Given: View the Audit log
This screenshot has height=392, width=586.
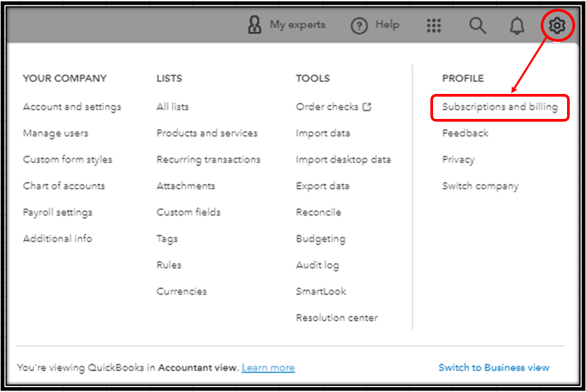Looking at the screenshot, I should point(317,265).
